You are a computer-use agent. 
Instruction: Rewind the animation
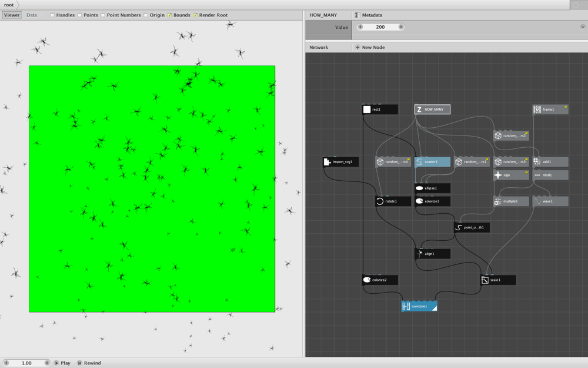pos(89,363)
